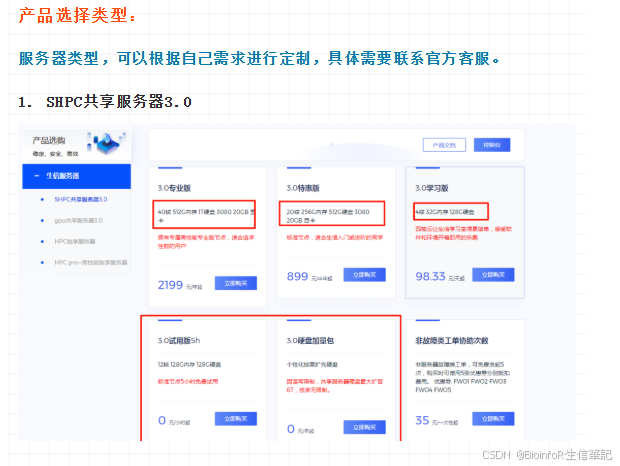Click the isometric server illustration icon
The image size is (620, 466).
(106, 143)
